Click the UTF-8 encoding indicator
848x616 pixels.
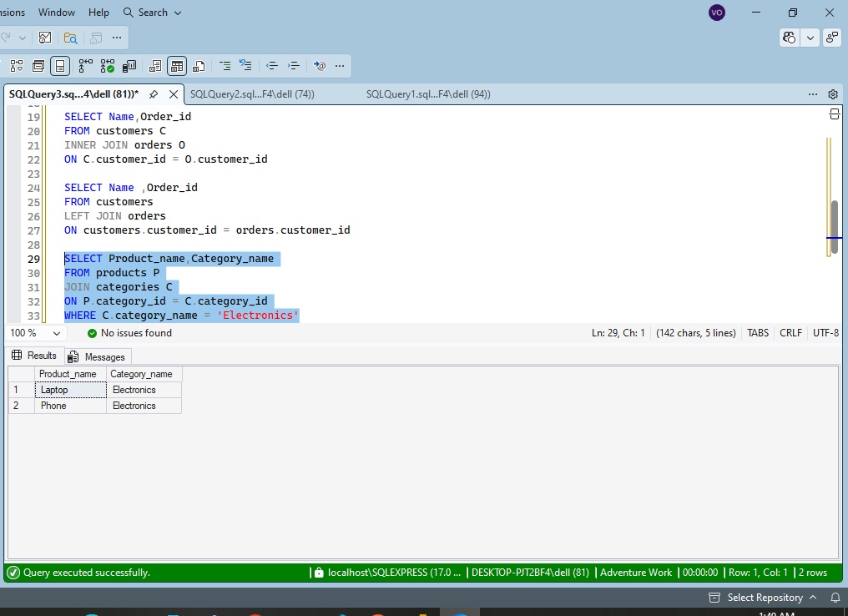[x=825, y=333]
